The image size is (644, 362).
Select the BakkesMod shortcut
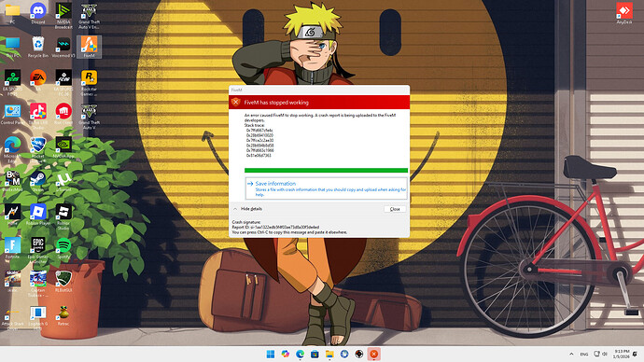[12, 181]
